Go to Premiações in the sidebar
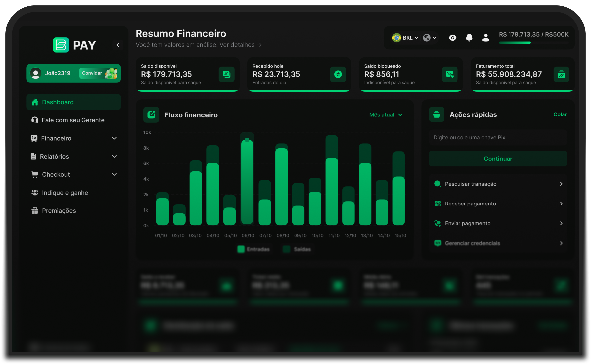The height and width of the screenshot is (364, 591). (x=59, y=211)
